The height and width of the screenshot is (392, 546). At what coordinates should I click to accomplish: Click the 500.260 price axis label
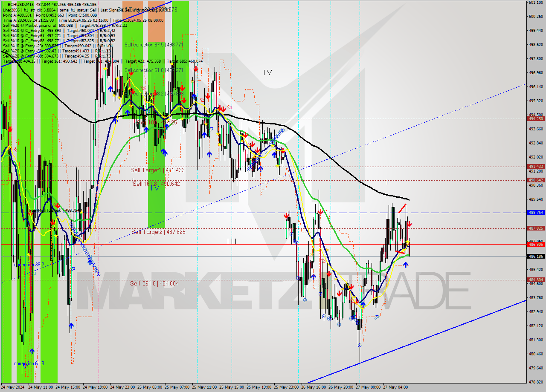click(x=536, y=16)
